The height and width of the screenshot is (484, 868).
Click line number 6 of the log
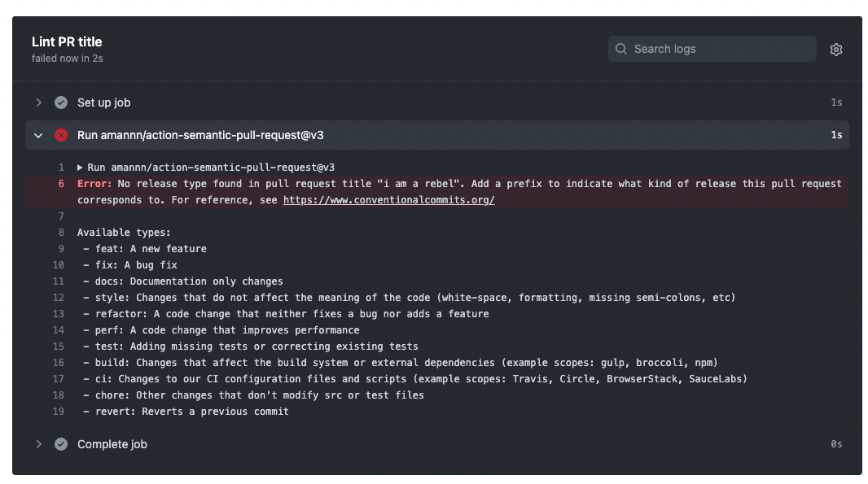(x=61, y=184)
